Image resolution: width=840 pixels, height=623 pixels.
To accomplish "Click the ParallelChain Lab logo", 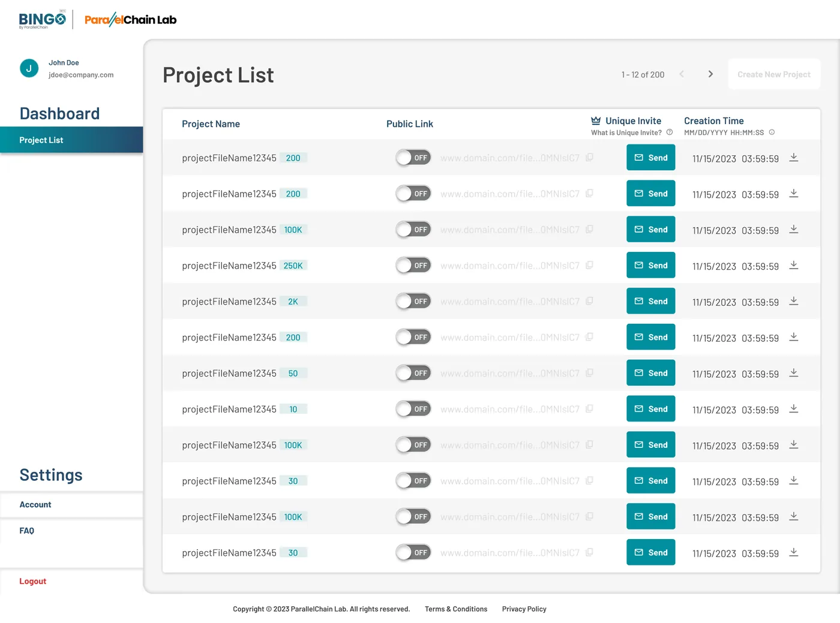I will (130, 20).
